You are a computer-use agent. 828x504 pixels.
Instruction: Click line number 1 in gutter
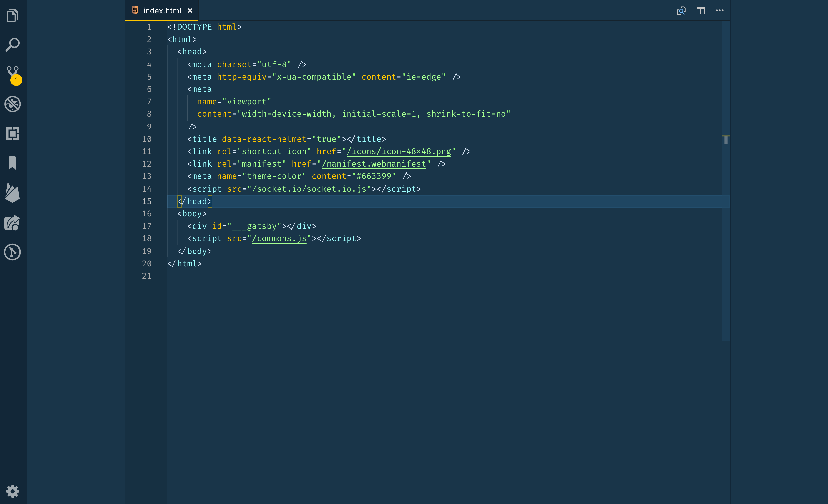(149, 27)
